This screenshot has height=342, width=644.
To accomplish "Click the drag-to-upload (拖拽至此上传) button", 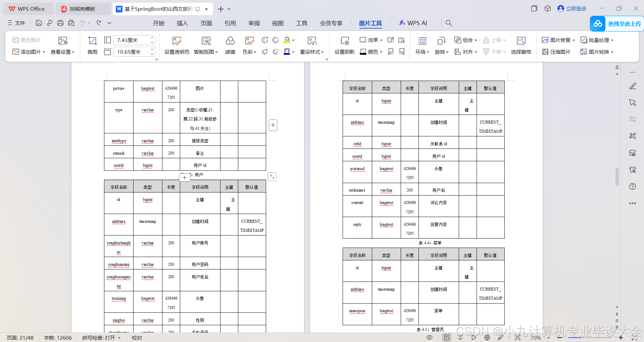I will pos(617,24).
